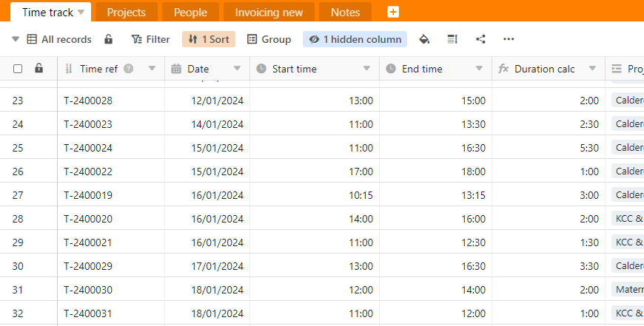
Task: Open the Filter options
Action: [x=151, y=39]
